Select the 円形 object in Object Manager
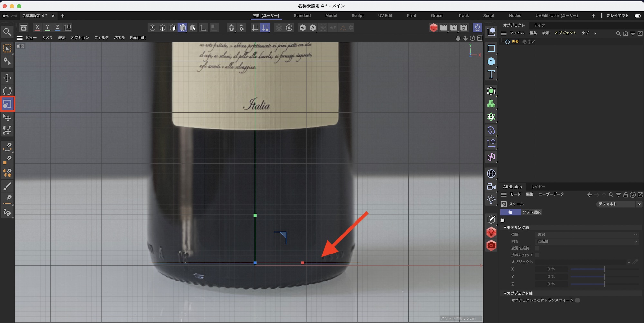 click(515, 42)
